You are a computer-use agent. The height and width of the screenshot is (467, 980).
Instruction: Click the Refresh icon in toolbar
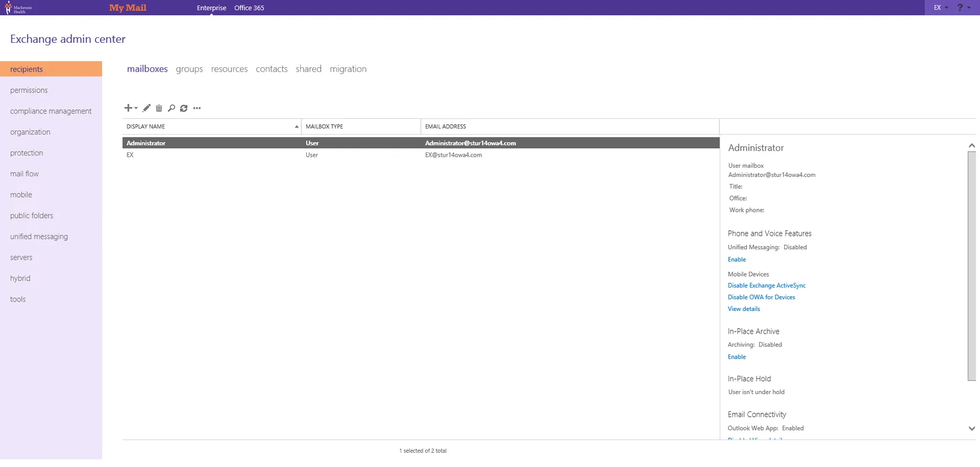[184, 108]
